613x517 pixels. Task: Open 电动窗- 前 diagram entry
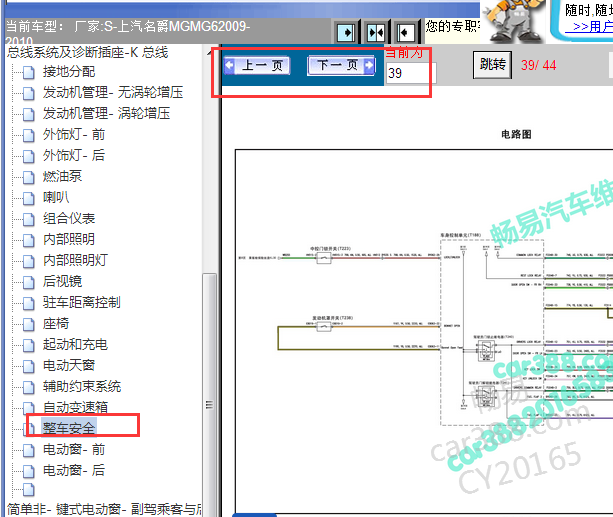74,449
